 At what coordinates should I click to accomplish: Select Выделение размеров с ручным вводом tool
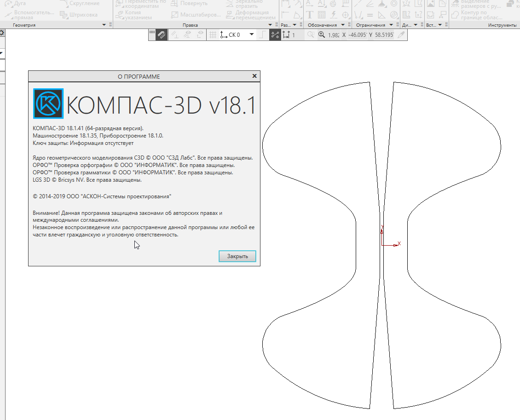point(476,4)
